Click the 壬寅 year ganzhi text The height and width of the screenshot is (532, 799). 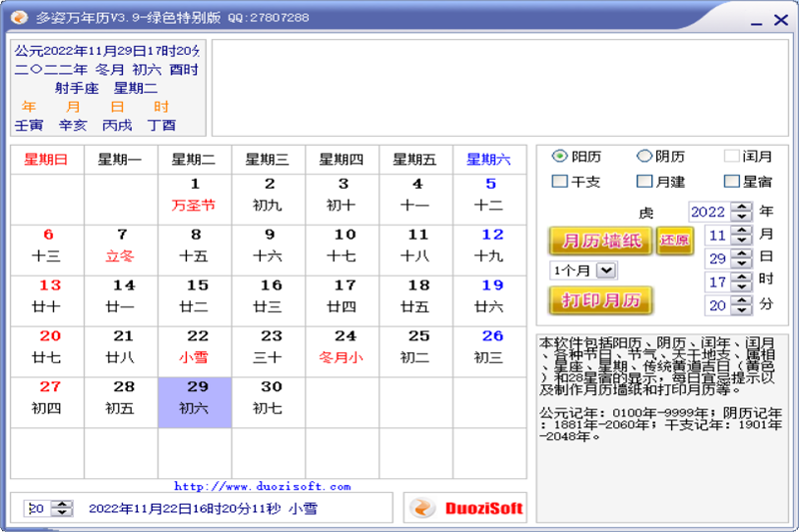pyautogui.click(x=29, y=125)
